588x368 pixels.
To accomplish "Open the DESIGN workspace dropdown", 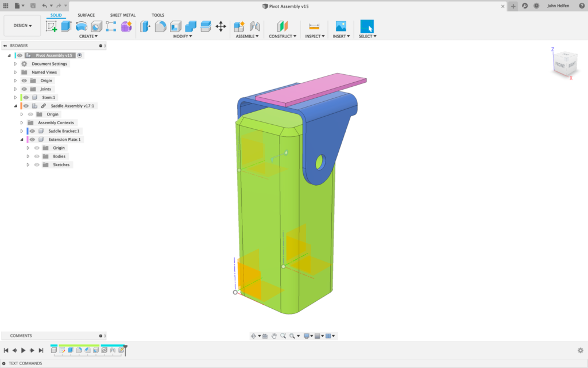I will pyautogui.click(x=22, y=25).
